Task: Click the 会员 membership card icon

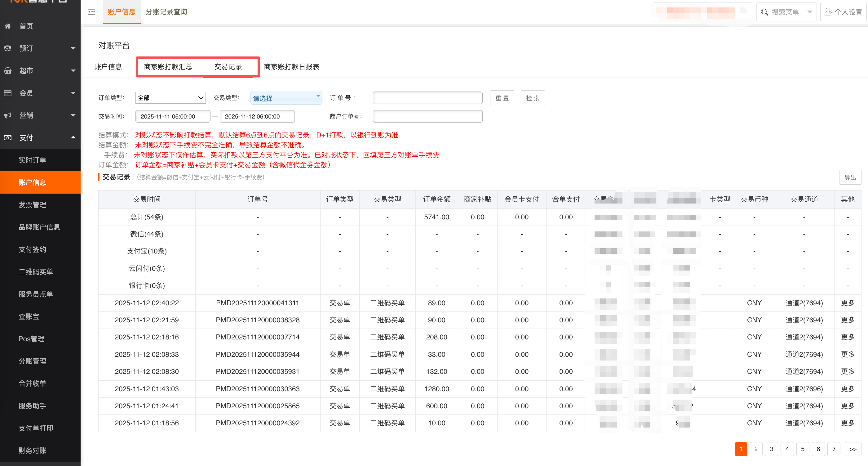Action: click(8, 93)
